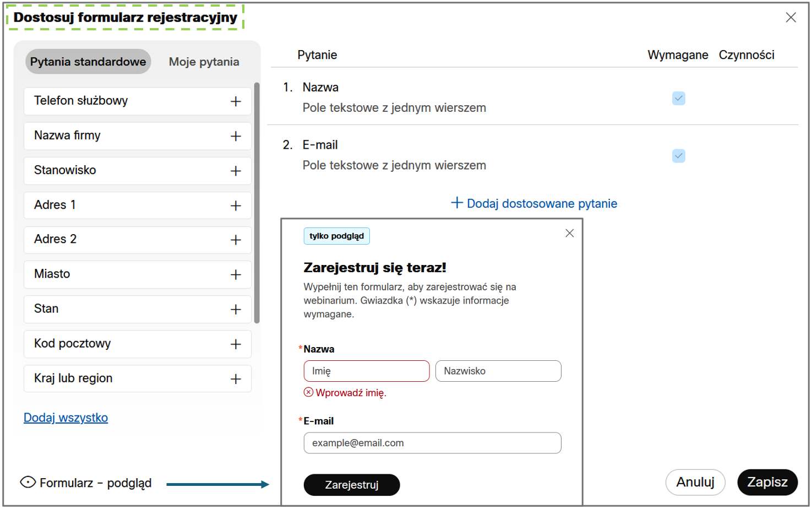Image resolution: width=812 pixels, height=509 pixels.
Task: Click the Dodaj wszystko link
Action: click(x=66, y=418)
